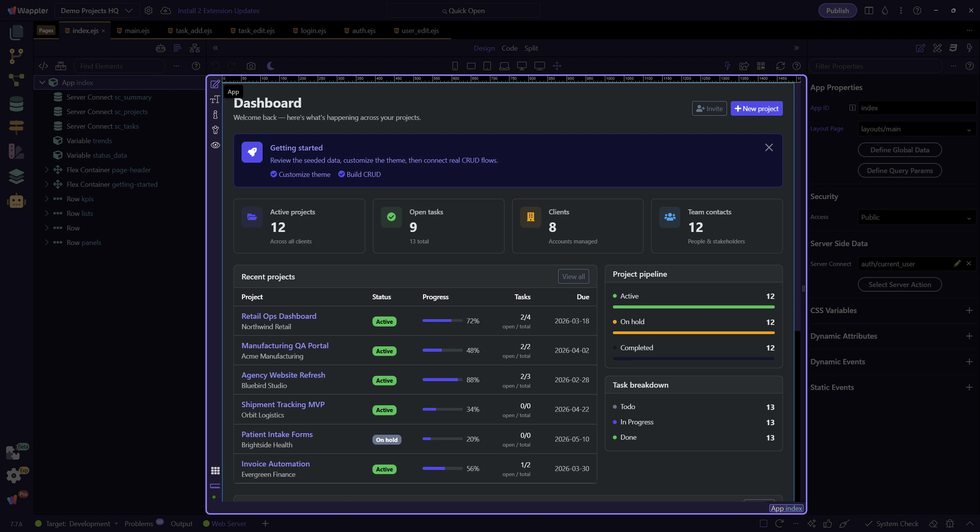Switch to the Code view tab
Image resolution: width=980 pixels, height=532 pixels.
click(509, 48)
